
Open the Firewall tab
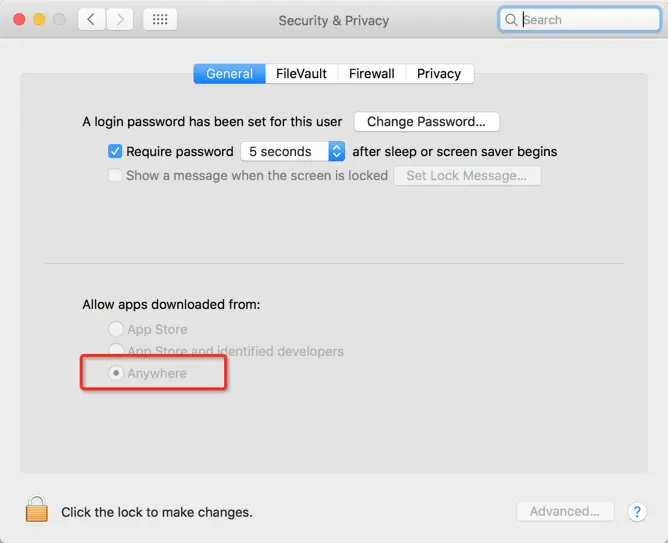[x=371, y=74]
